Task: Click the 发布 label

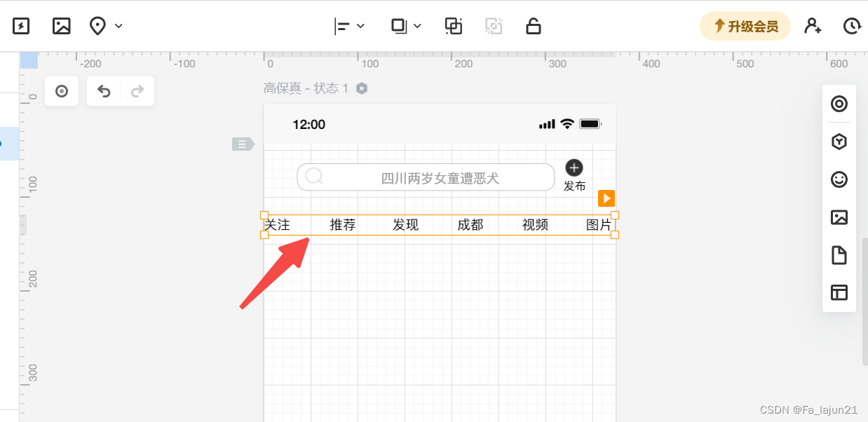Action: point(574,186)
